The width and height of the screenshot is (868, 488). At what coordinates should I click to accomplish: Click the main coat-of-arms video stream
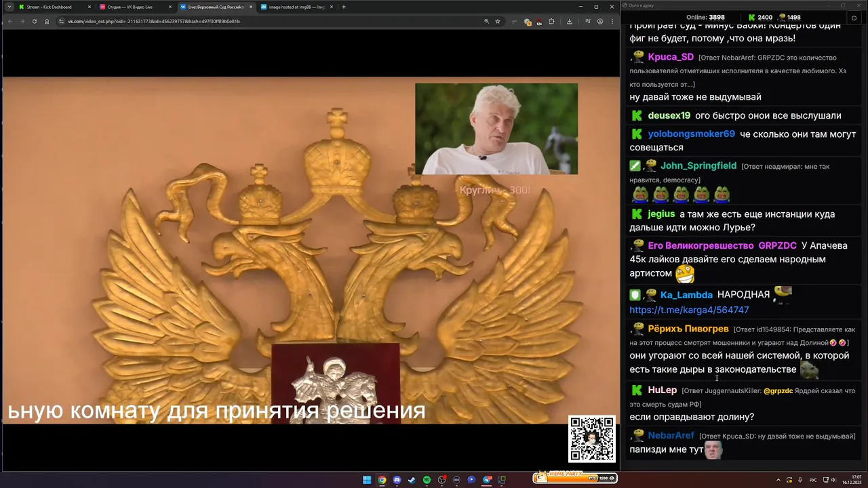pyautogui.click(x=311, y=250)
